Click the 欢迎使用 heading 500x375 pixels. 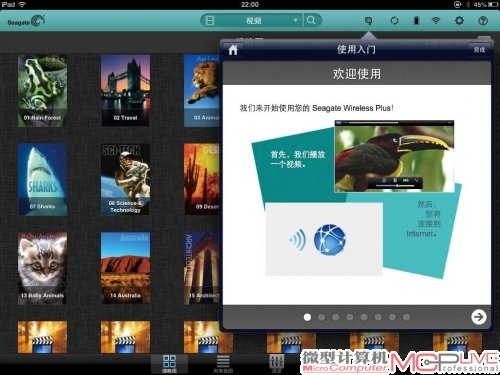pos(357,74)
